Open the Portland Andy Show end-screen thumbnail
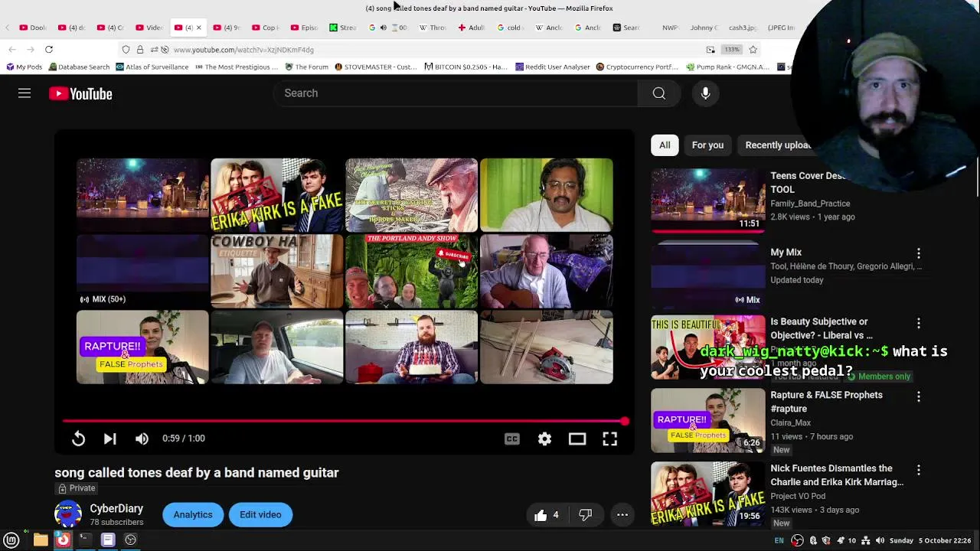 pyautogui.click(x=412, y=272)
